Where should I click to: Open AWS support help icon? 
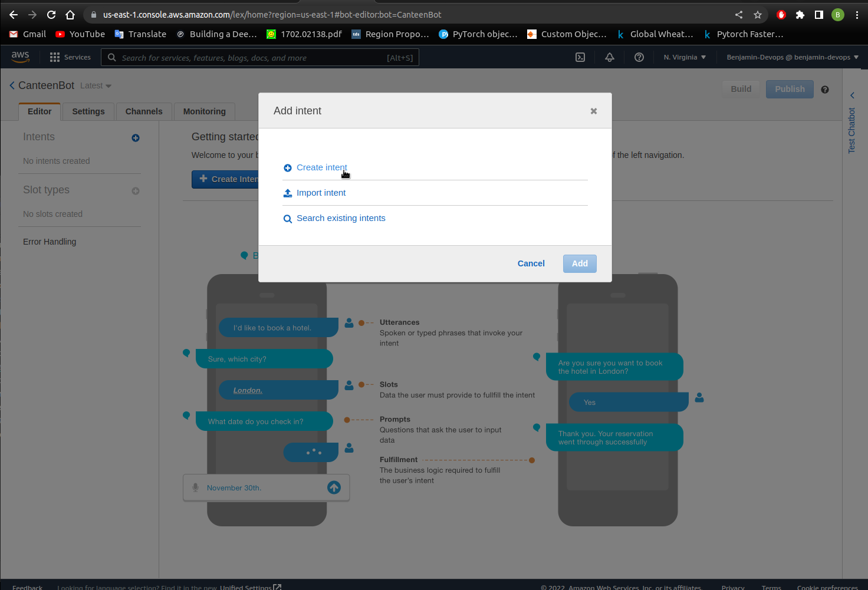click(x=639, y=57)
